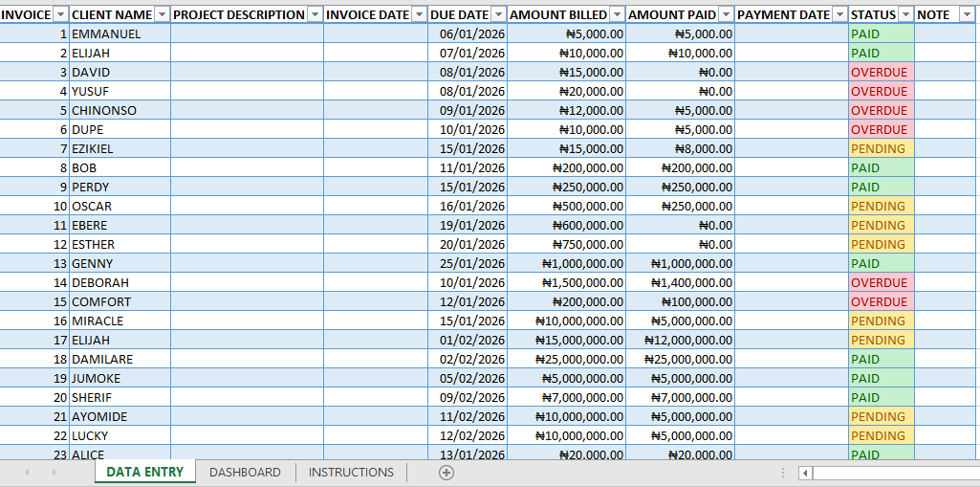Image resolution: width=980 pixels, height=487 pixels.
Task: Select the SHERIF client name cell
Action: pyautogui.click(x=120, y=397)
